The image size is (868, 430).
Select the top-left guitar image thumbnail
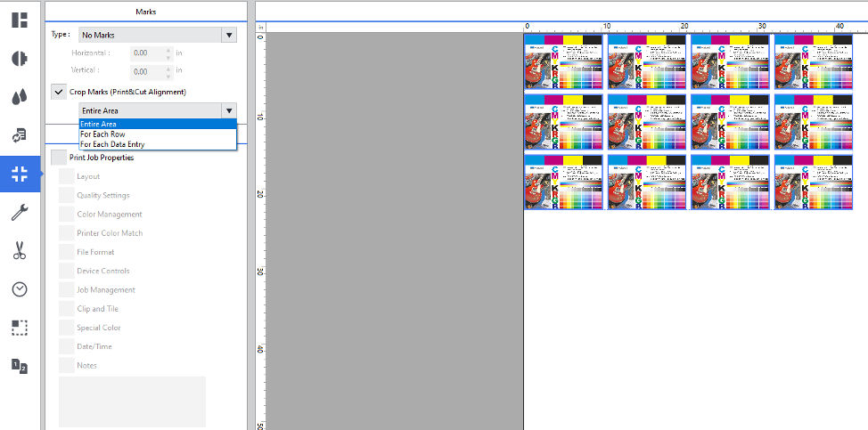click(x=563, y=61)
